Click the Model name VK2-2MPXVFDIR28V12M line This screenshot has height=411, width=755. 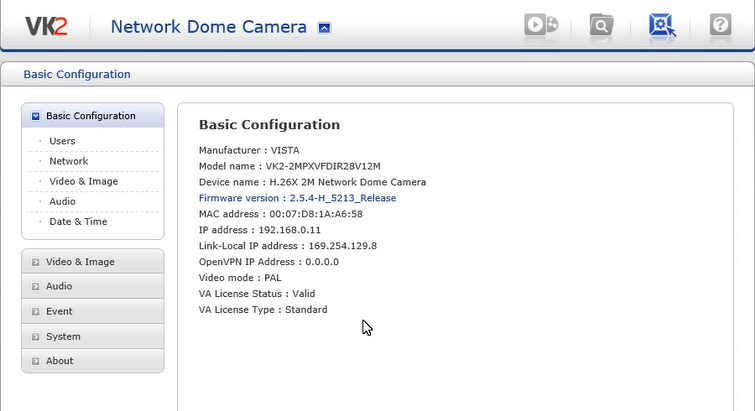tap(289, 167)
